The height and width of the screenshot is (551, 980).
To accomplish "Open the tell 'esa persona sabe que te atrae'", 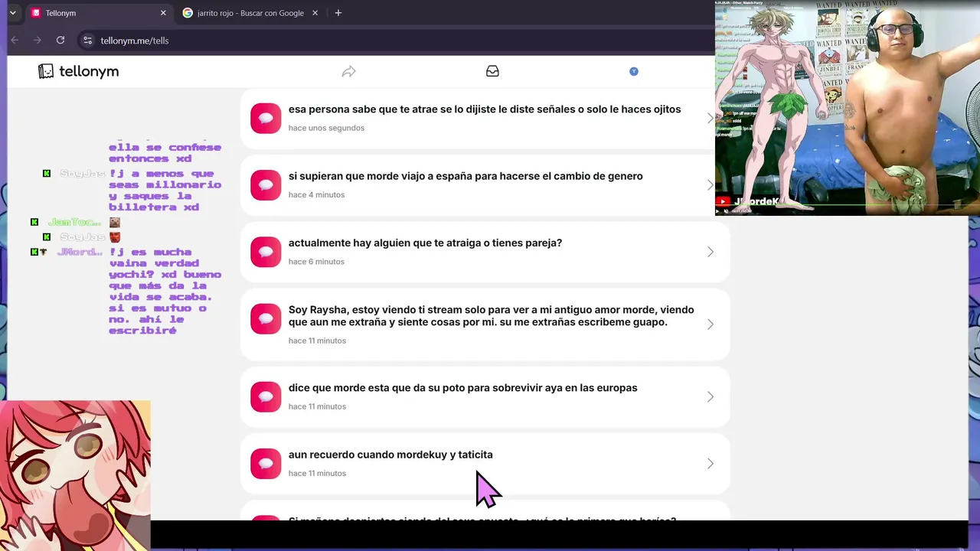I will tap(485, 118).
